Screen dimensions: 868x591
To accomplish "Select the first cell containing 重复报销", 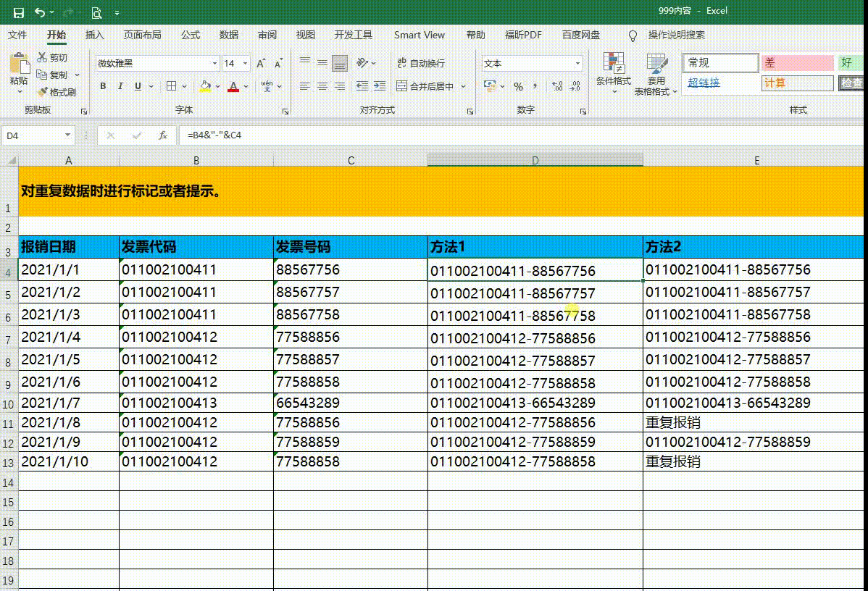I will coord(755,422).
